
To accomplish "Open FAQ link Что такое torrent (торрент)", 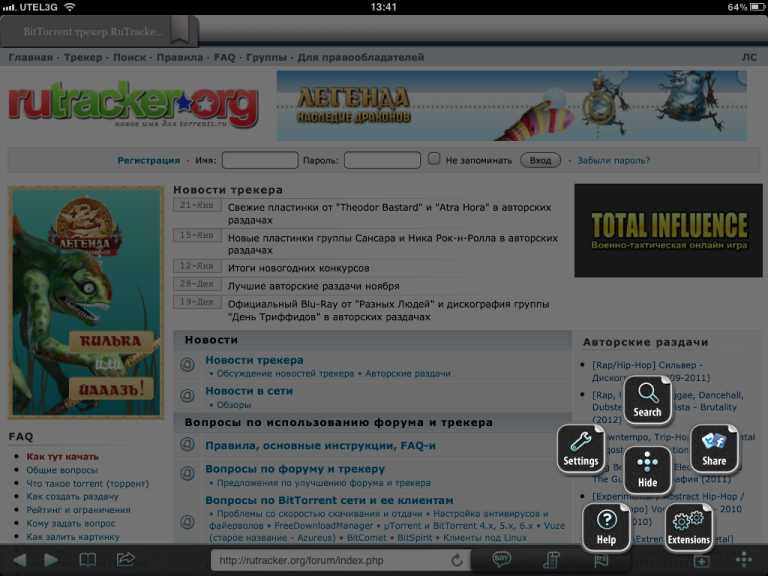I will (x=87, y=483).
